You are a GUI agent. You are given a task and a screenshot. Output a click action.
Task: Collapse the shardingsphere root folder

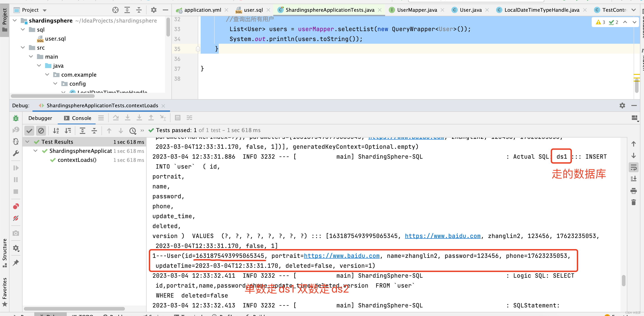pyautogui.click(x=15, y=21)
